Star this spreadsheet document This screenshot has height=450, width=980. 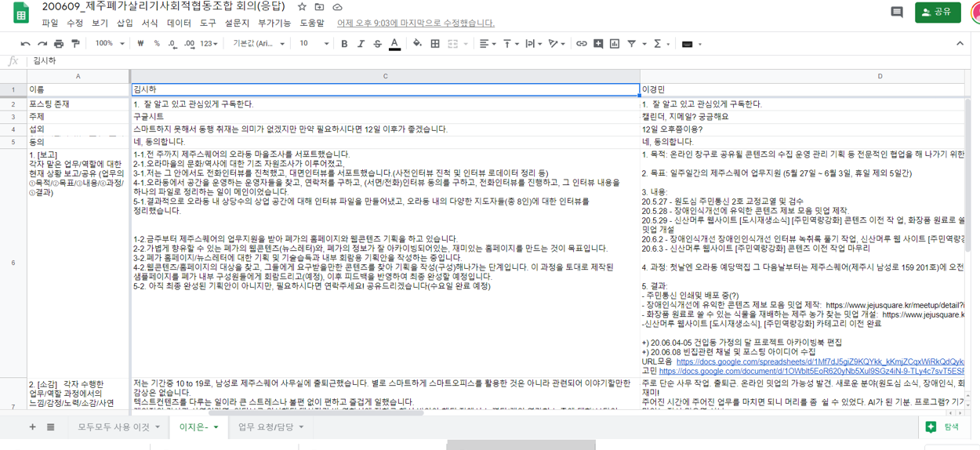tap(302, 7)
